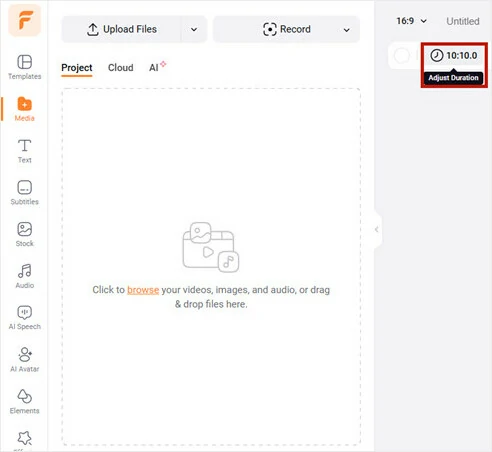Click the Untitled project name field
This screenshot has height=452, width=492.
coord(463,21)
